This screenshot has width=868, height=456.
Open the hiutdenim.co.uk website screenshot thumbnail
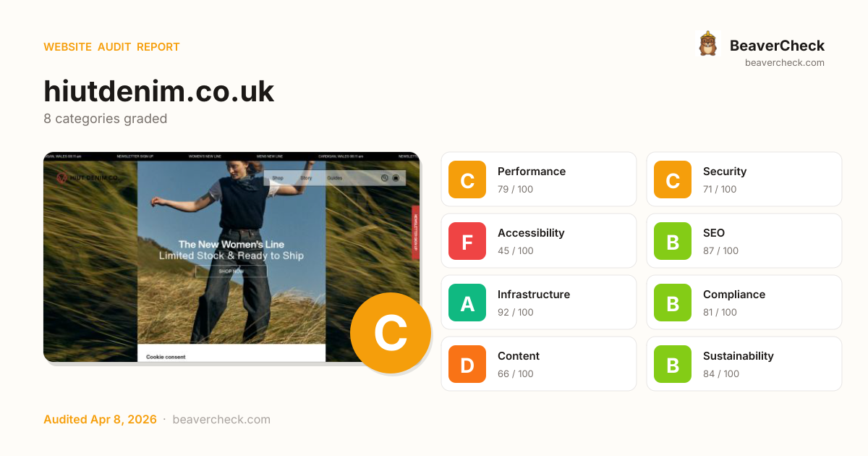(x=231, y=257)
